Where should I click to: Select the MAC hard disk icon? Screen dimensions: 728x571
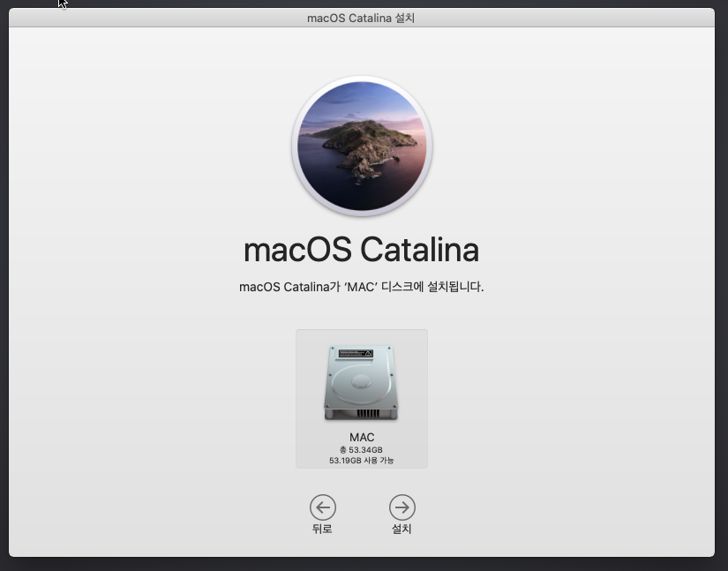click(x=361, y=382)
